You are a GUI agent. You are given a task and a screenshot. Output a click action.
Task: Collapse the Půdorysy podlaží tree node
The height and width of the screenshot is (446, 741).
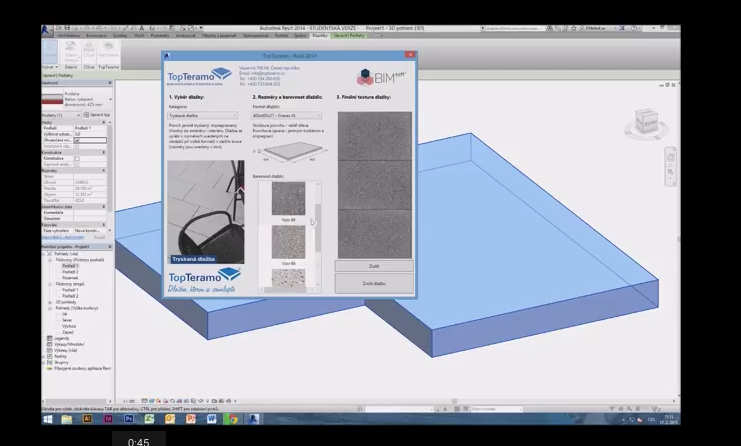[50, 260]
